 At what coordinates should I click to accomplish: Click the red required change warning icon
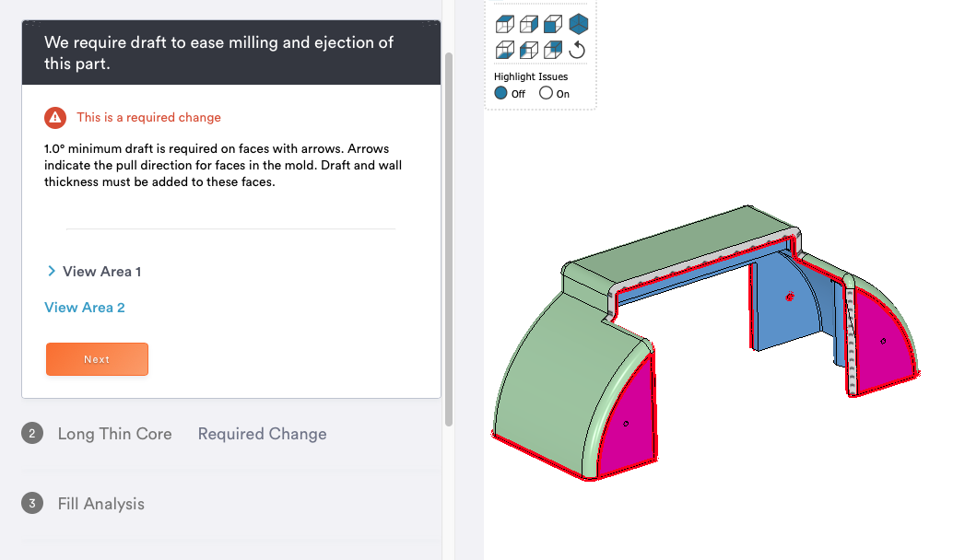pyautogui.click(x=55, y=117)
